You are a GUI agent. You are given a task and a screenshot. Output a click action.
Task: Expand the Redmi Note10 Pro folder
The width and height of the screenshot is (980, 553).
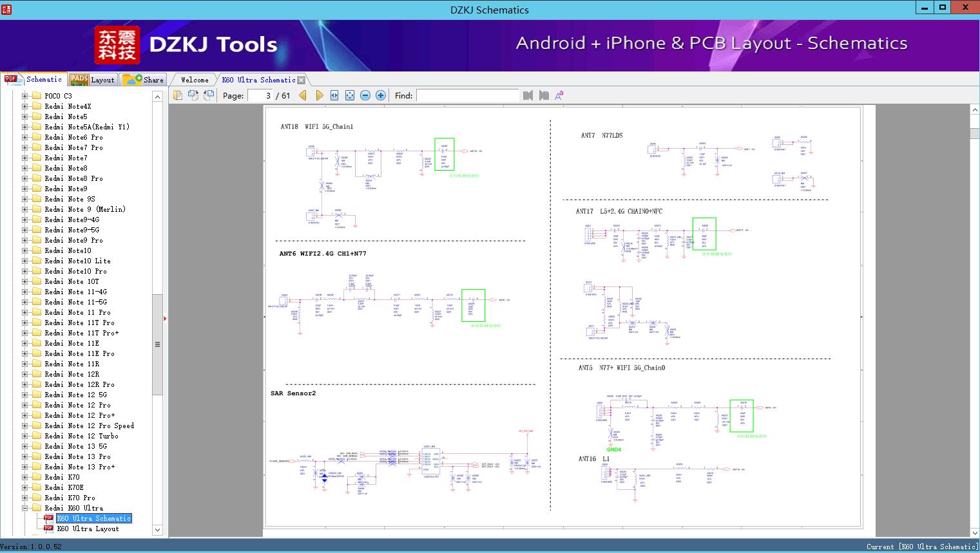tap(25, 271)
